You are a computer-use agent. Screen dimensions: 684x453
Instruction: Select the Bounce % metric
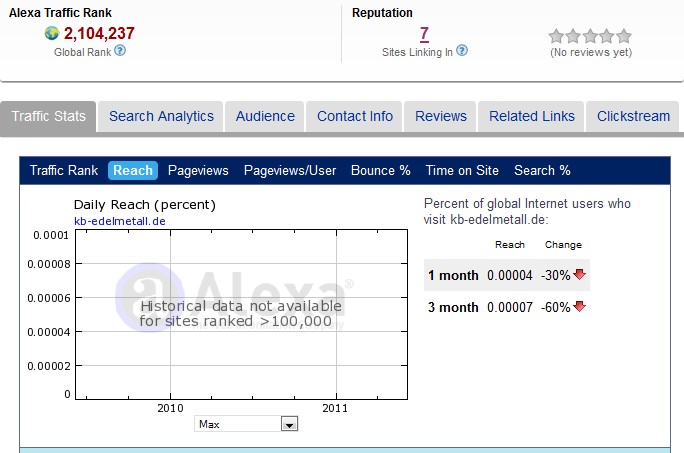pyautogui.click(x=380, y=170)
